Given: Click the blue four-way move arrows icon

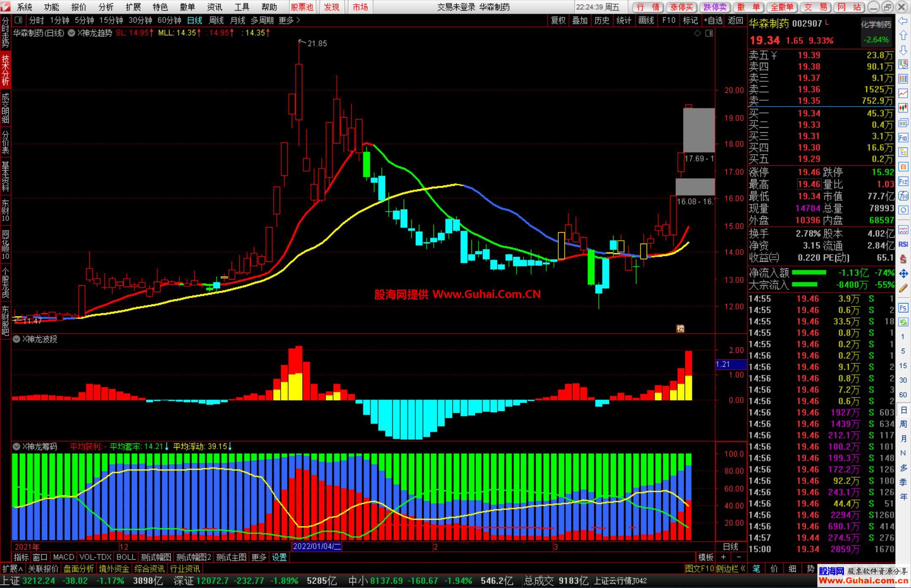Looking at the screenshot, I should click(903, 274).
